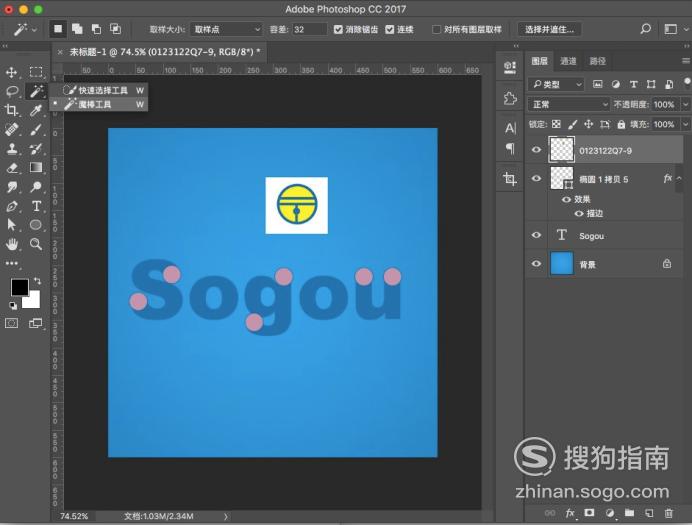Collapse effects of 椭圆 1 拷贝 5 layer

pos(679,178)
